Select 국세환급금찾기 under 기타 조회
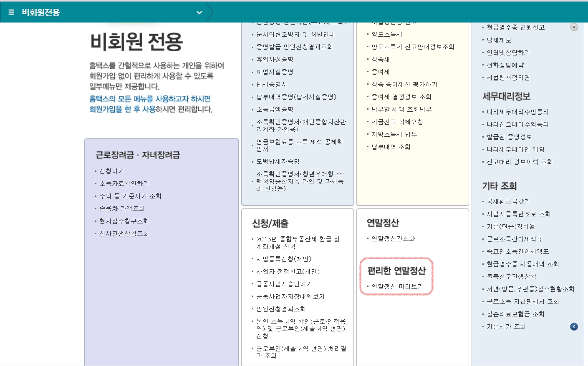 tap(507, 201)
